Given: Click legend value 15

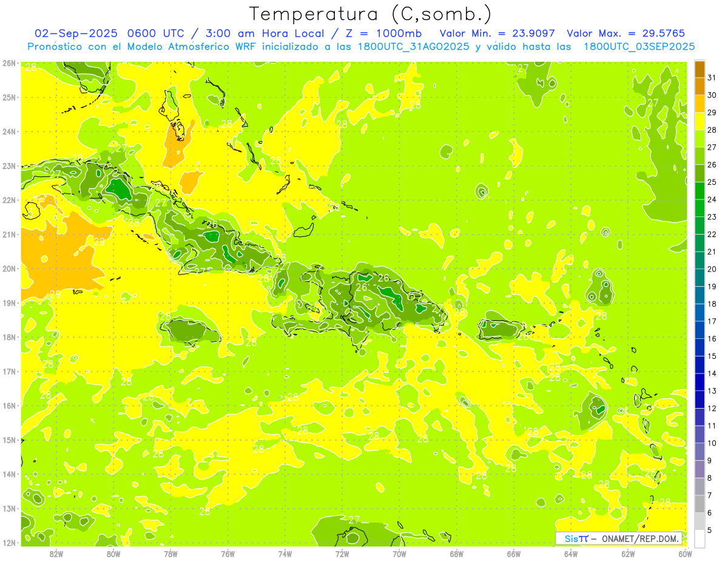Looking at the screenshot, I should 712,356.
